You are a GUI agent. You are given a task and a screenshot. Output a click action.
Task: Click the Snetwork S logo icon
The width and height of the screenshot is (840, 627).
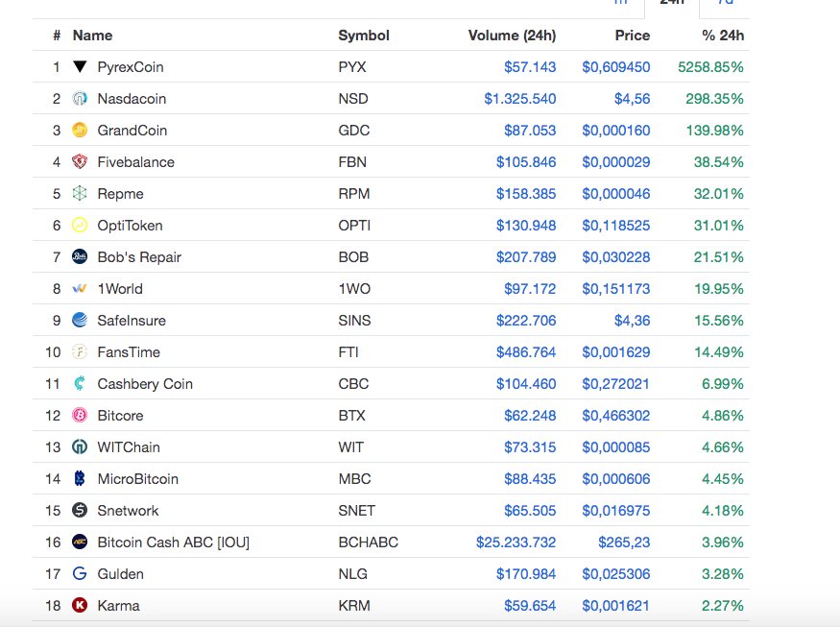click(80, 510)
